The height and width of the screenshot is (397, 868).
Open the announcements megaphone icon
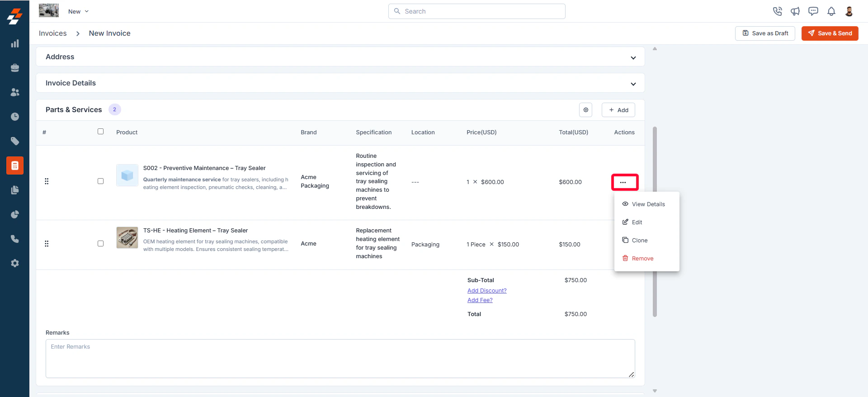(x=795, y=11)
